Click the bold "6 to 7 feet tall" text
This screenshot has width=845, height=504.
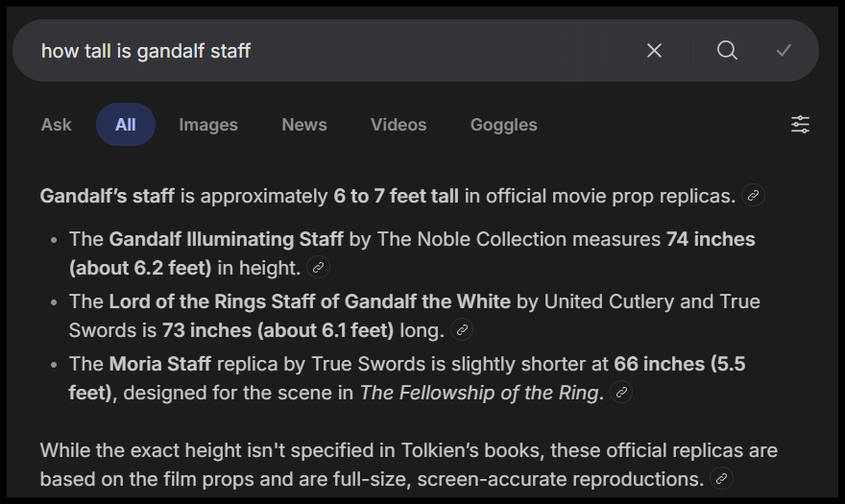pos(396,197)
